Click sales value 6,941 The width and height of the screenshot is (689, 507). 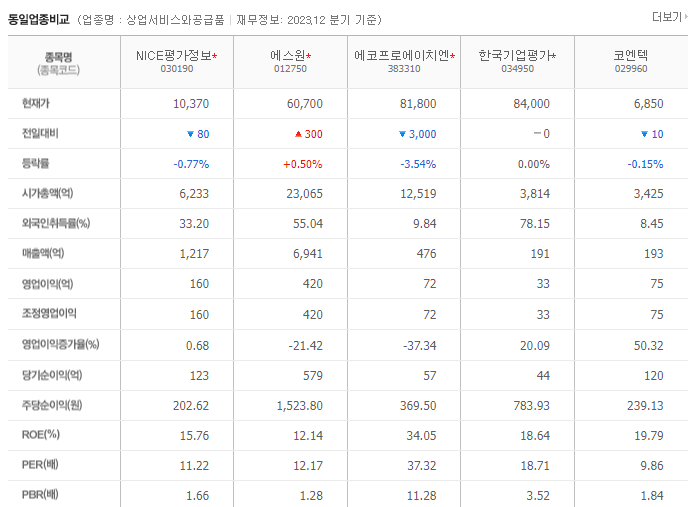click(x=308, y=254)
